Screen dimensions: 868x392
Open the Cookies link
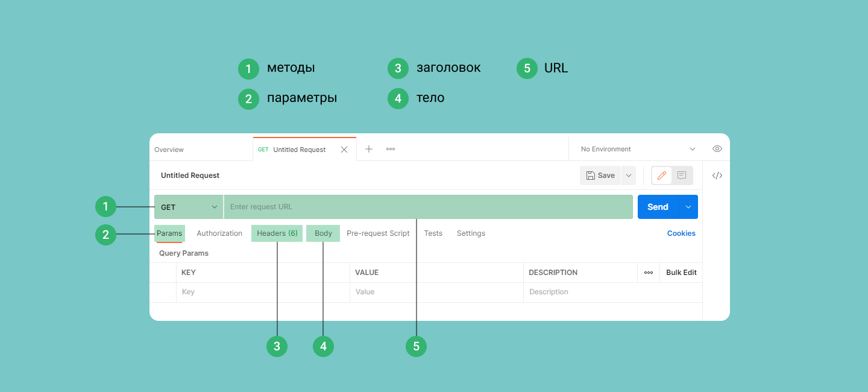681,233
